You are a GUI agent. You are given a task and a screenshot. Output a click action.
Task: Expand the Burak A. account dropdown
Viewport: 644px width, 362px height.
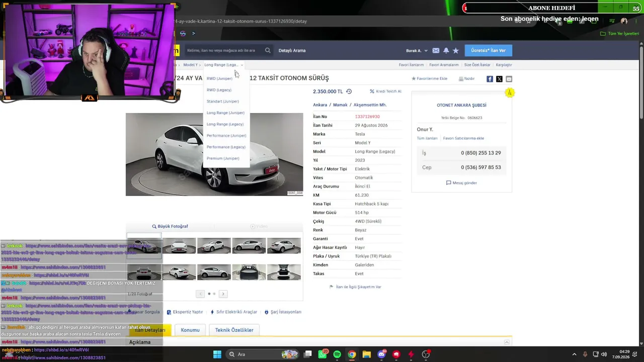coord(417,50)
